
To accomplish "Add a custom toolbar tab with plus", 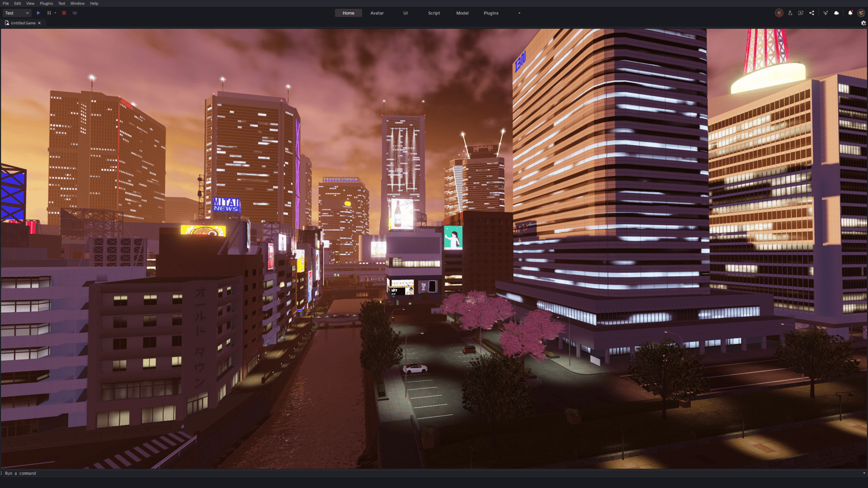I will 519,13.
